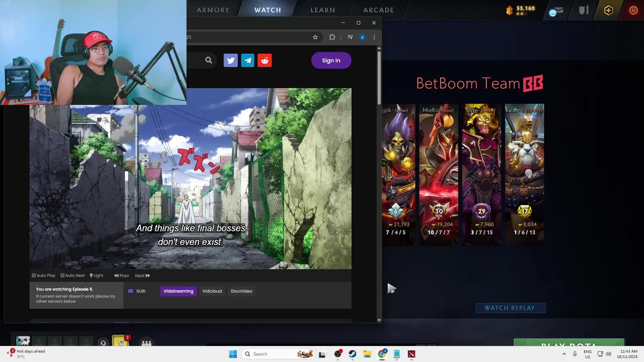This screenshot has height=362, width=644.
Task: Open the Twitter share icon
Action: (x=230, y=60)
